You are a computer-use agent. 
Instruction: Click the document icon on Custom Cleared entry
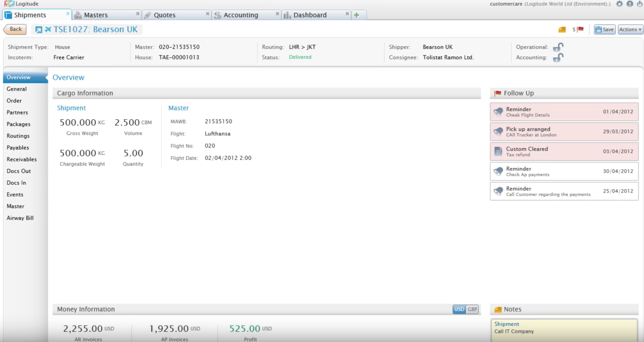(x=499, y=151)
